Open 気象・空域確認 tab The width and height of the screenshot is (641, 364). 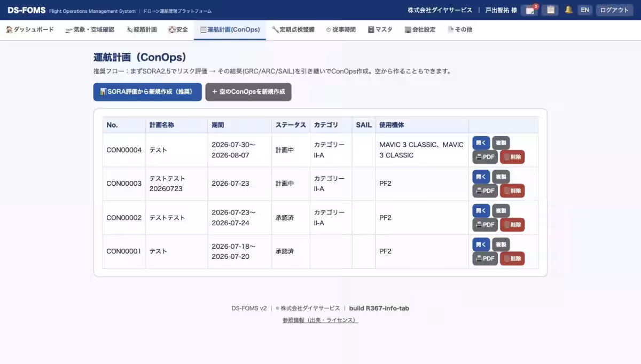tap(90, 29)
